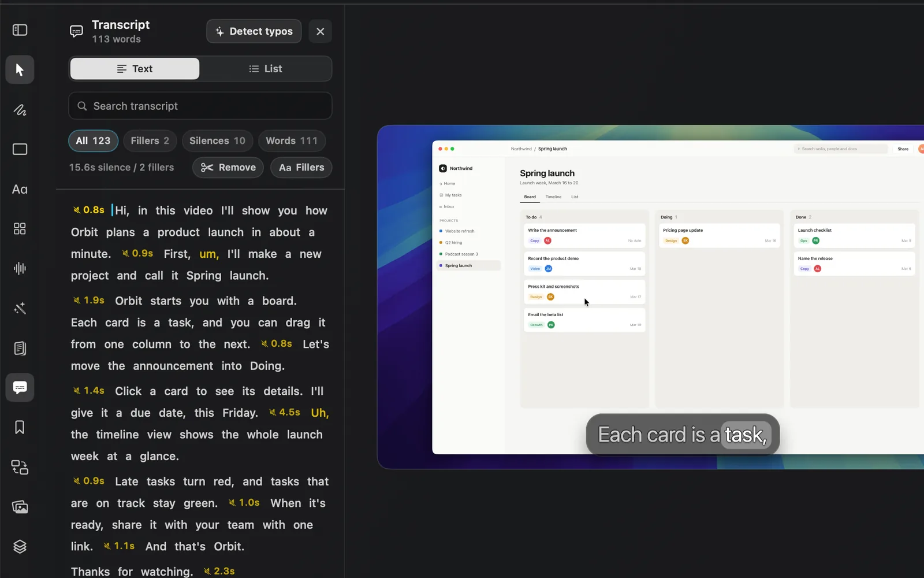
Task: Select the 1.9s silence marker
Action: click(x=88, y=300)
